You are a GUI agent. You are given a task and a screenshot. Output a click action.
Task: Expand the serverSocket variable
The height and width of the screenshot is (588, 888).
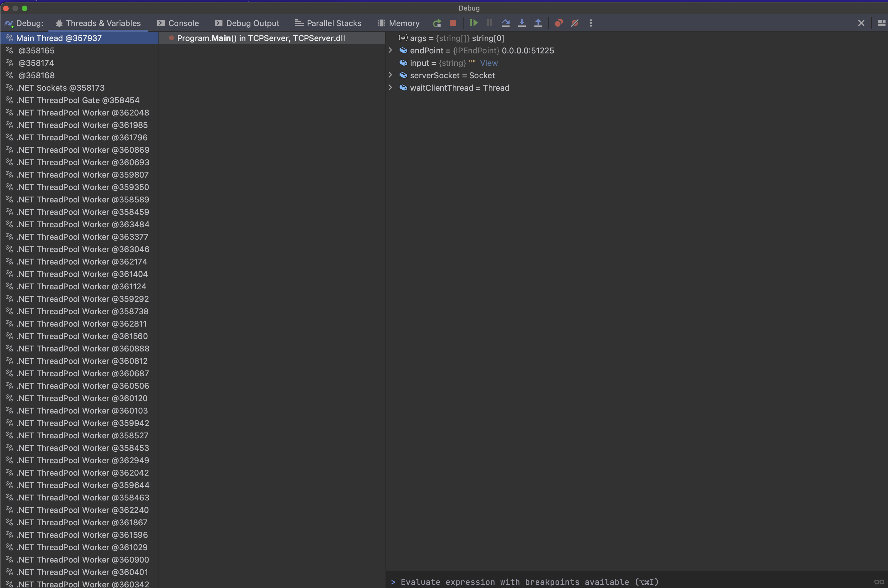tap(390, 75)
